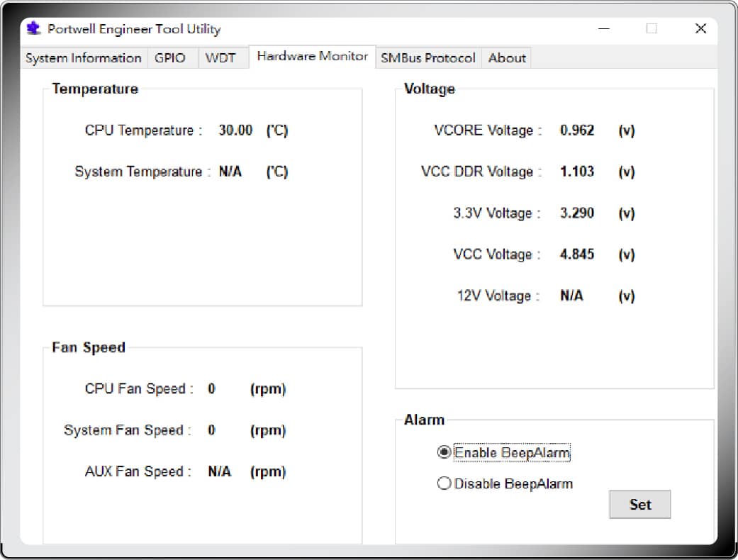Click the AUX Fan Speed label
Viewport: 738px width, 560px height.
[x=138, y=472]
